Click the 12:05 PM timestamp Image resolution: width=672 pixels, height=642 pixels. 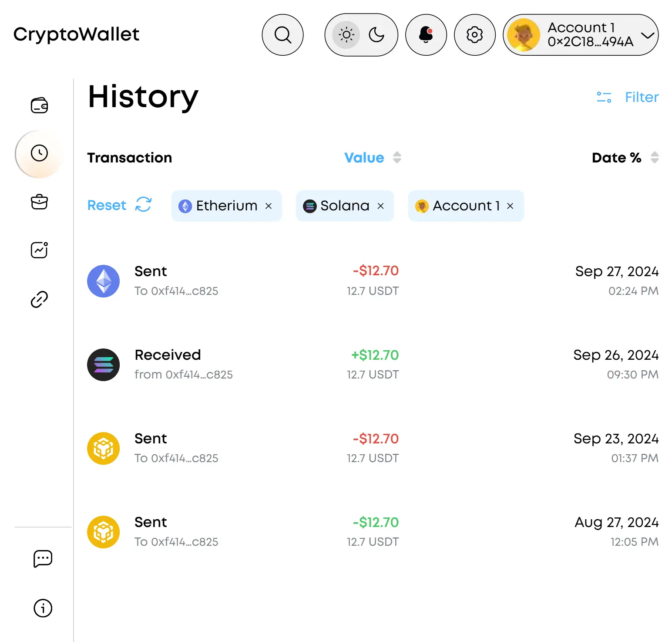click(635, 542)
